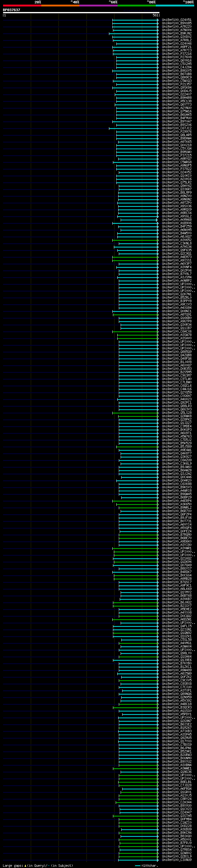Select the UniRef100_C5WRG8 label
The width and height of the screenshot is (197, 868).
point(177,162)
